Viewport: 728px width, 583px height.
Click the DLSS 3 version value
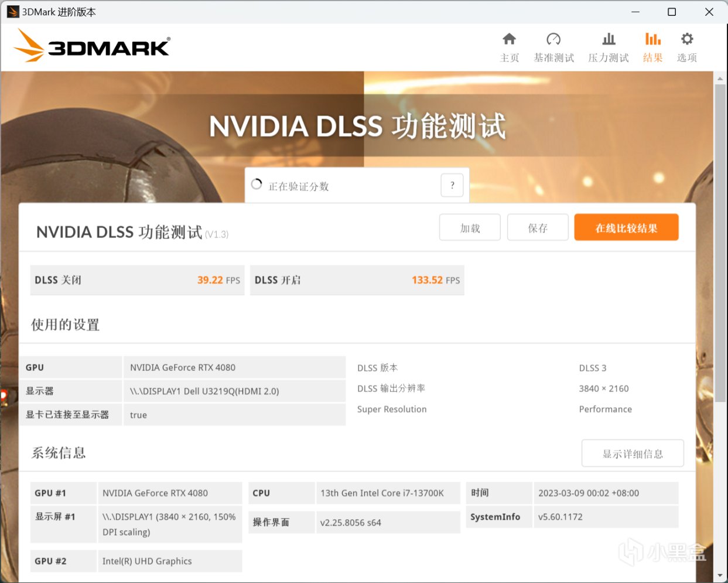pos(593,368)
